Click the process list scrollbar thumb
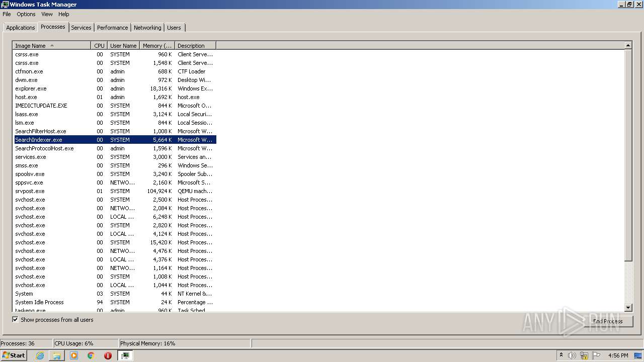This screenshot has width=644, height=362. pyautogui.click(x=628, y=155)
